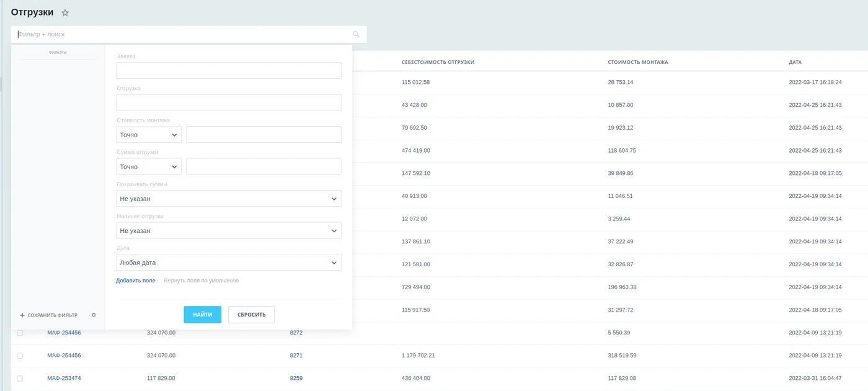Click the Отгрузка input field
868x391 pixels.
(x=229, y=102)
